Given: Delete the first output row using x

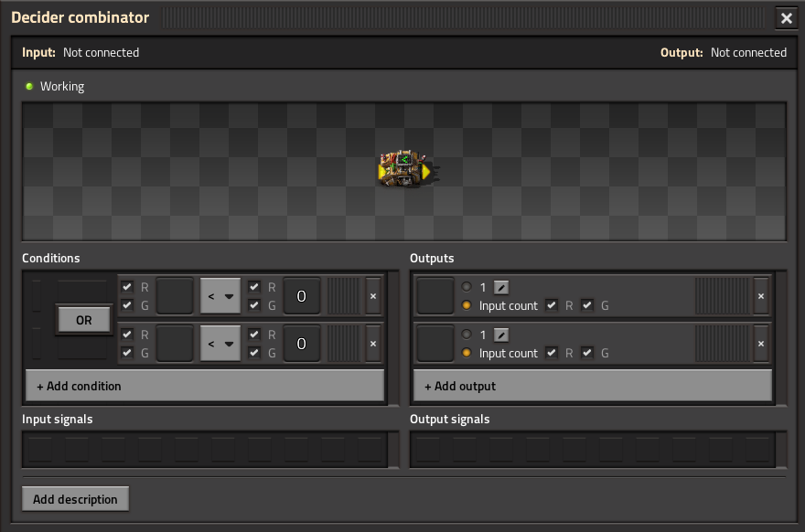Looking at the screenshot, I should [760, 296].
